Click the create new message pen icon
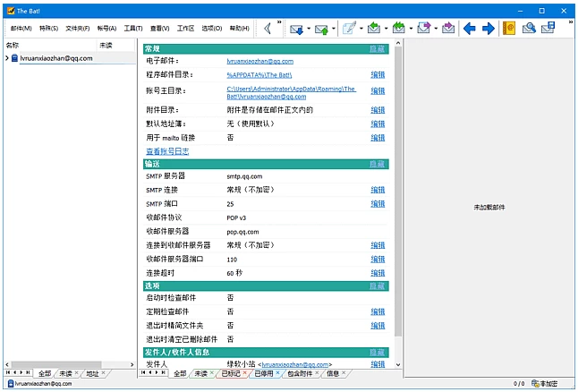 point(347,29)
